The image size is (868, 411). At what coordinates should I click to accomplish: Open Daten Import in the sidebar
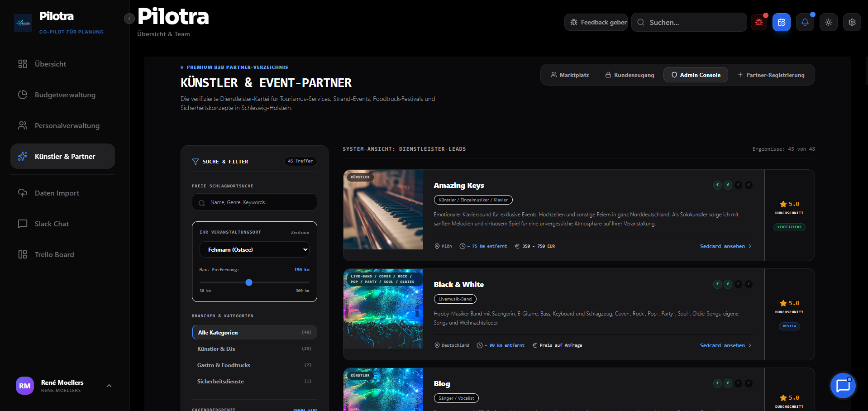pos(62,193)
